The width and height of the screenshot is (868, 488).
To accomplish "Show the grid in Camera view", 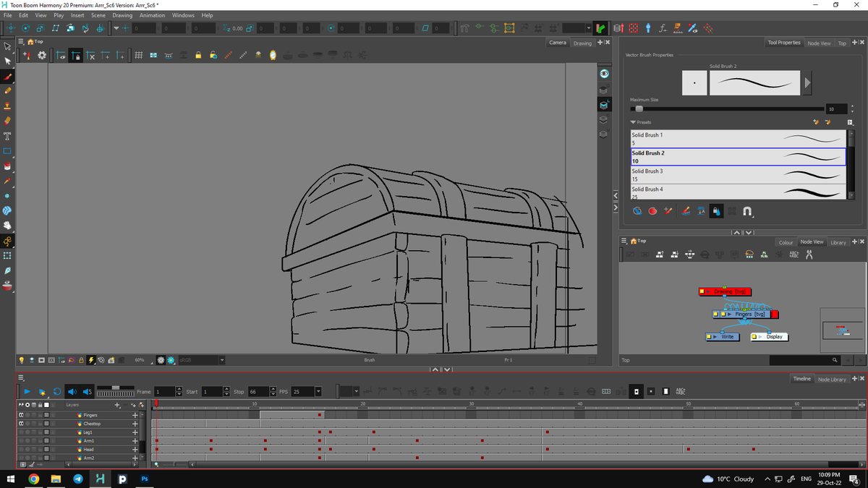I will [x=138, y=56].
